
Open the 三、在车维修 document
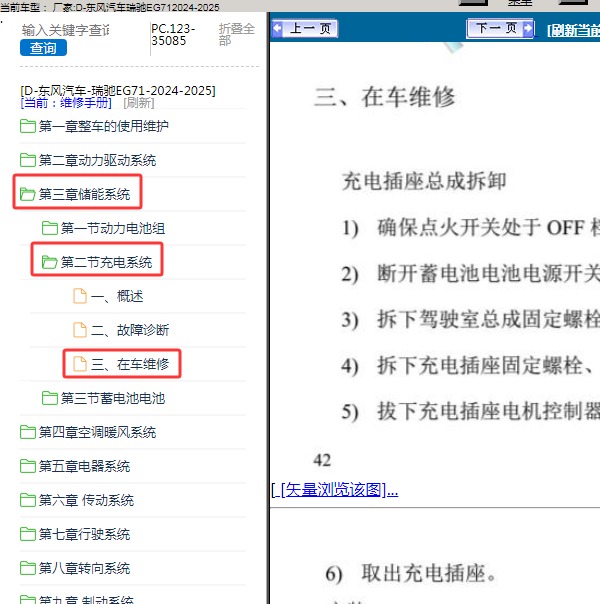coord(130,364)
